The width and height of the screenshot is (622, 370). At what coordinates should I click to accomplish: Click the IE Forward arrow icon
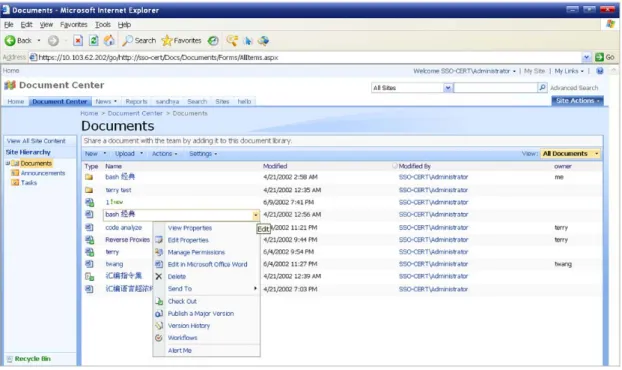tap(53, 40)
